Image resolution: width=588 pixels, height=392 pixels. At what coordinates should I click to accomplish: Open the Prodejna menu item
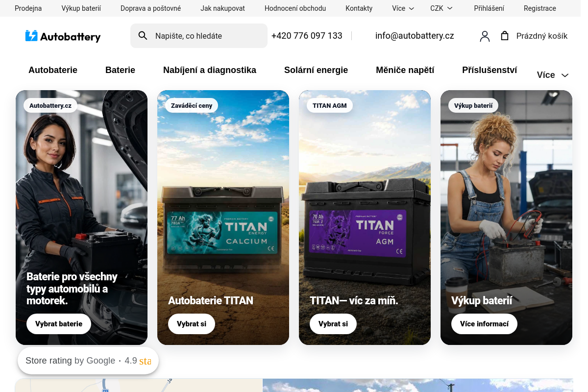pos(28,8)
